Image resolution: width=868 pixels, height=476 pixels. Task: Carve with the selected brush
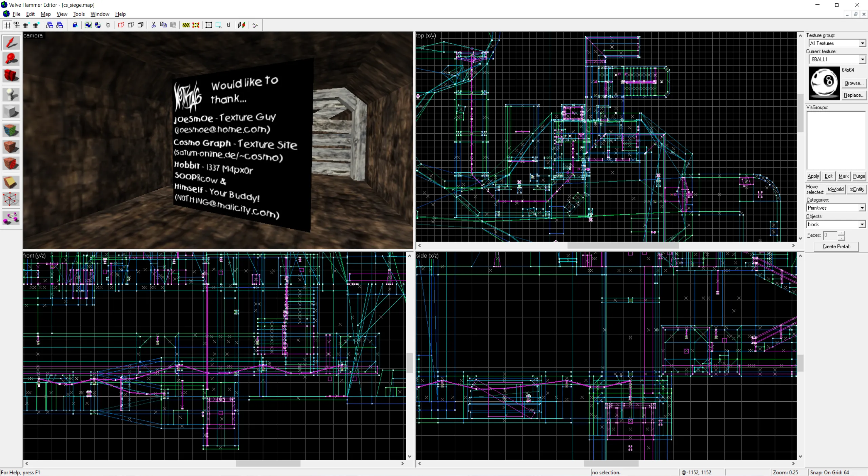(75, 25)
